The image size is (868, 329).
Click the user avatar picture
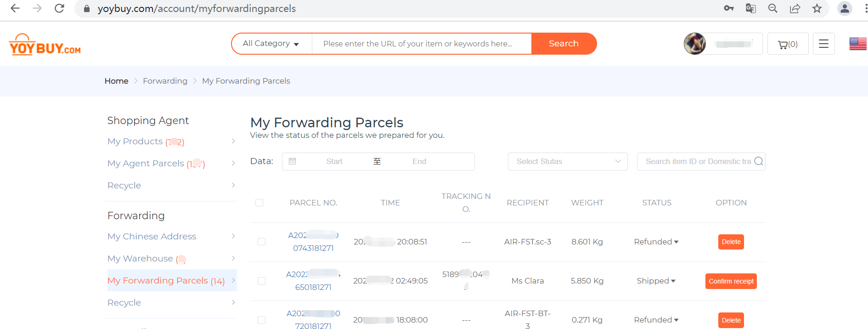click(x=695, y=44)
